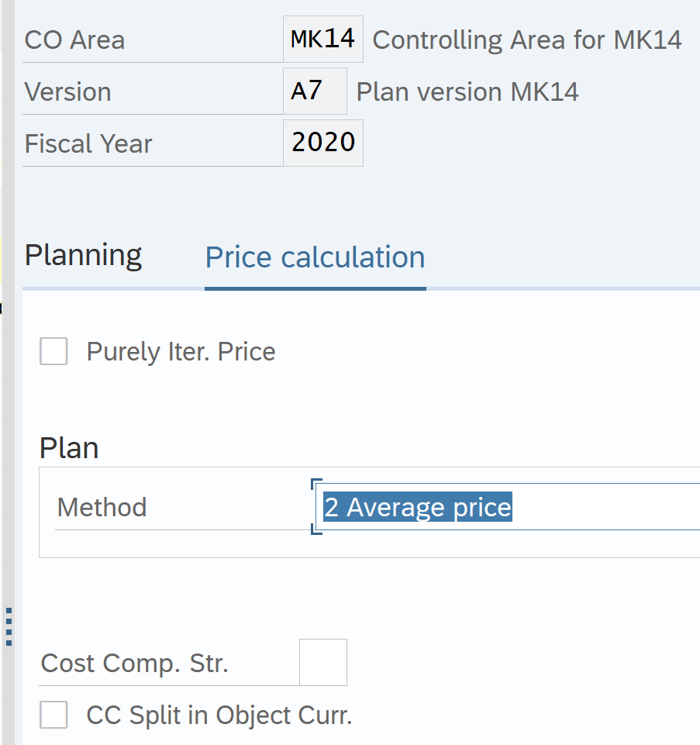Click the Fiscal Year label
Screen dimensions: 700x745
pos(88,144)
